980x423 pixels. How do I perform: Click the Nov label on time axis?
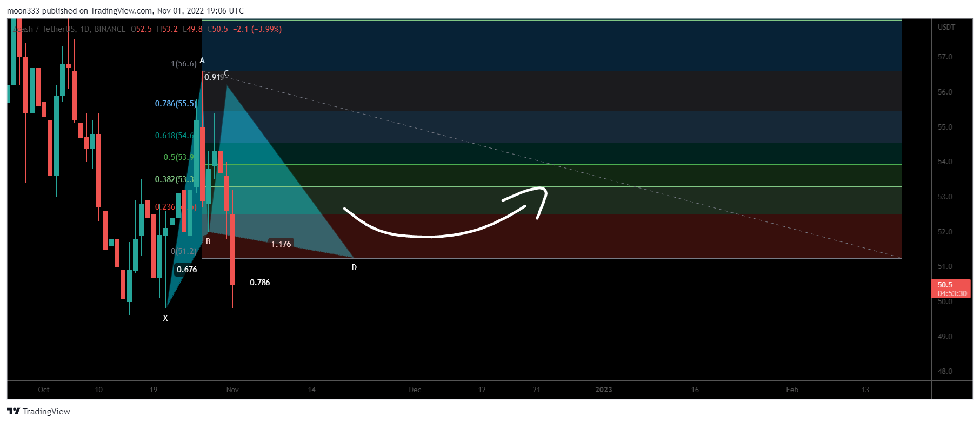click(232, 390)
